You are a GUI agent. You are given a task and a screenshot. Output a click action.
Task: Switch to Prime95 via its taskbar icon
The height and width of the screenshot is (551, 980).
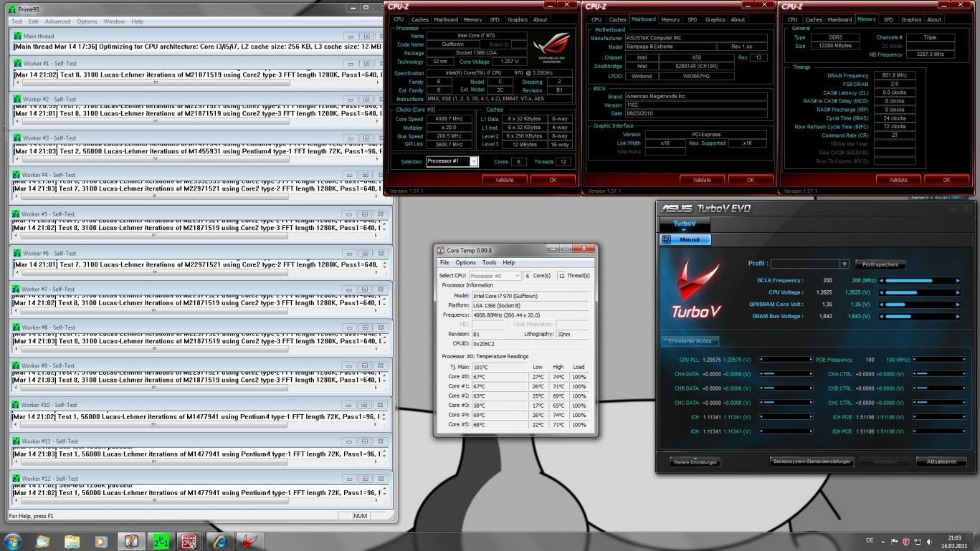160,541
